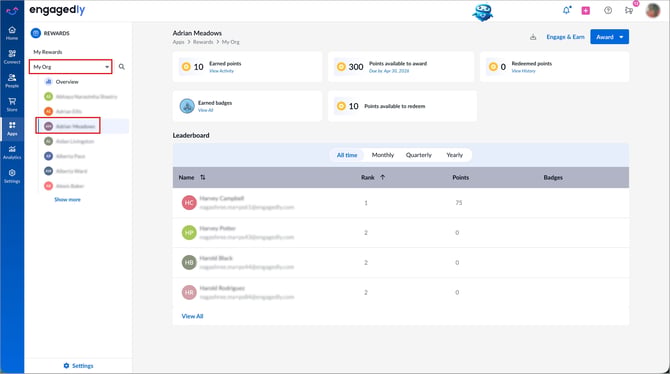Viewport: 670px width, 374px height.
Task: Click View All below leaderboard
Action: [192, 316]
